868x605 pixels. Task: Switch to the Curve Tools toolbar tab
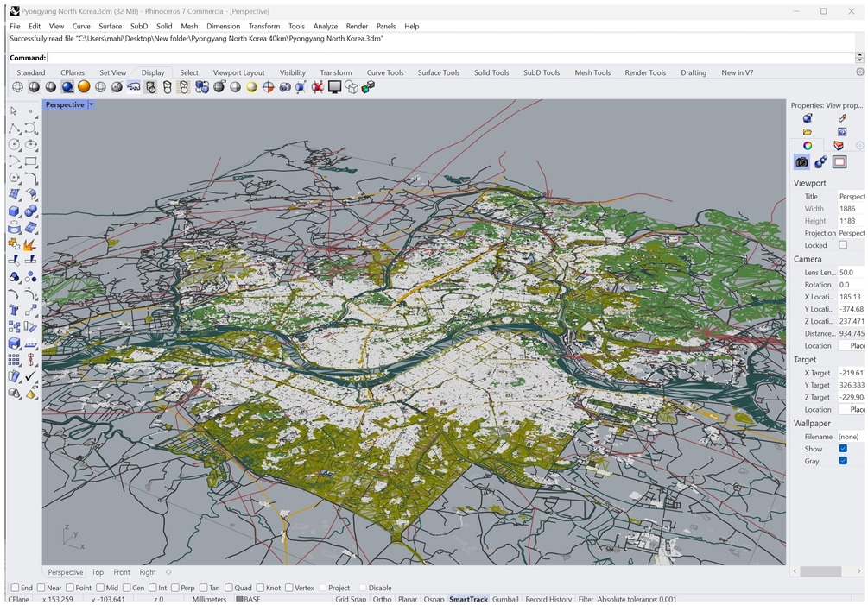pos(384,72)
